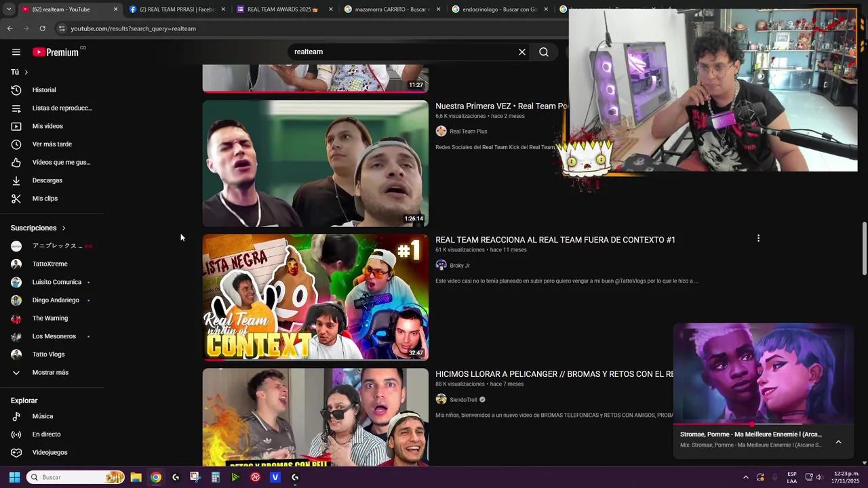Screen dimensions: 868x488
Task: Show hidden system tray icons
Action: (x=746, y=477)
